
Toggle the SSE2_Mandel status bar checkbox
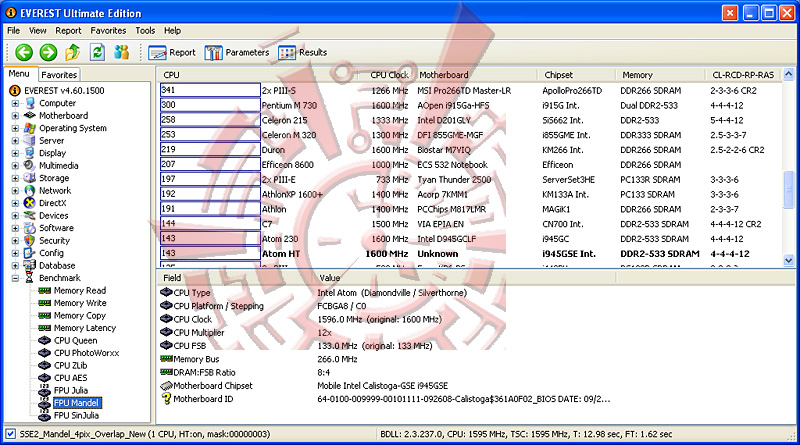tap(10, 434)
